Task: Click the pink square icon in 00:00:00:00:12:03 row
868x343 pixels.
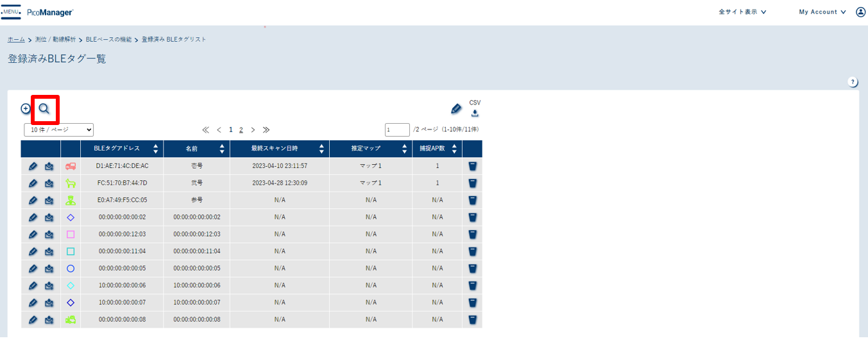Action: pos(71,235)
